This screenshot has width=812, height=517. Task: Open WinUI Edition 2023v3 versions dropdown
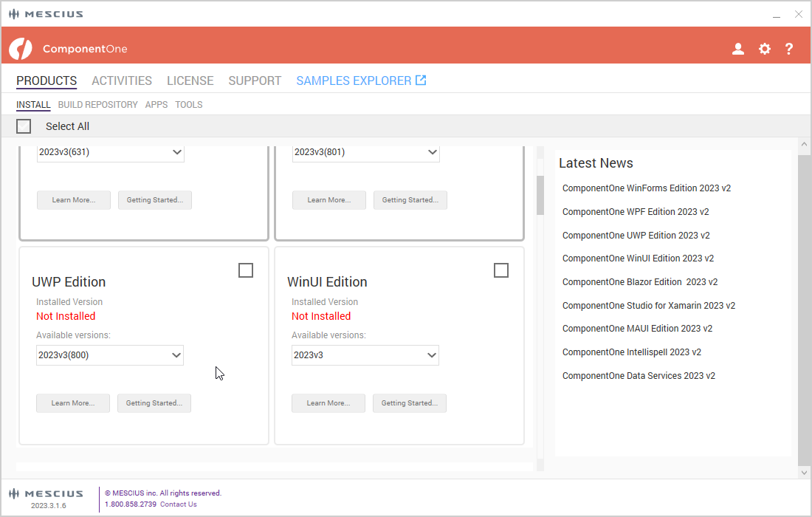pyautogui.click(x=365, y=355)
